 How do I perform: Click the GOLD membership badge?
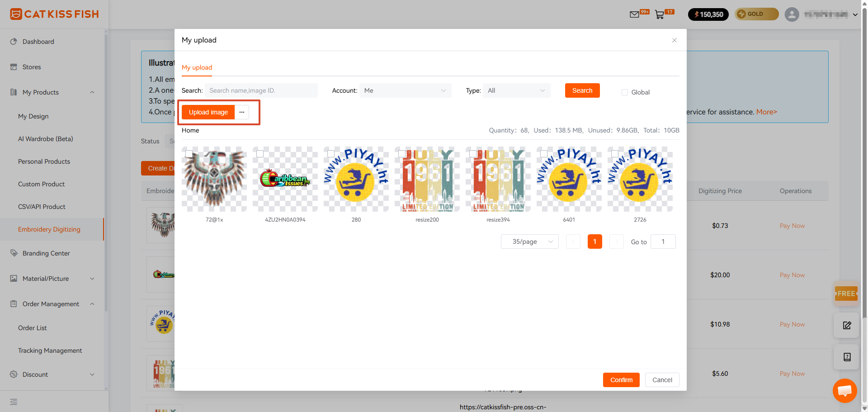pos(756,14)
